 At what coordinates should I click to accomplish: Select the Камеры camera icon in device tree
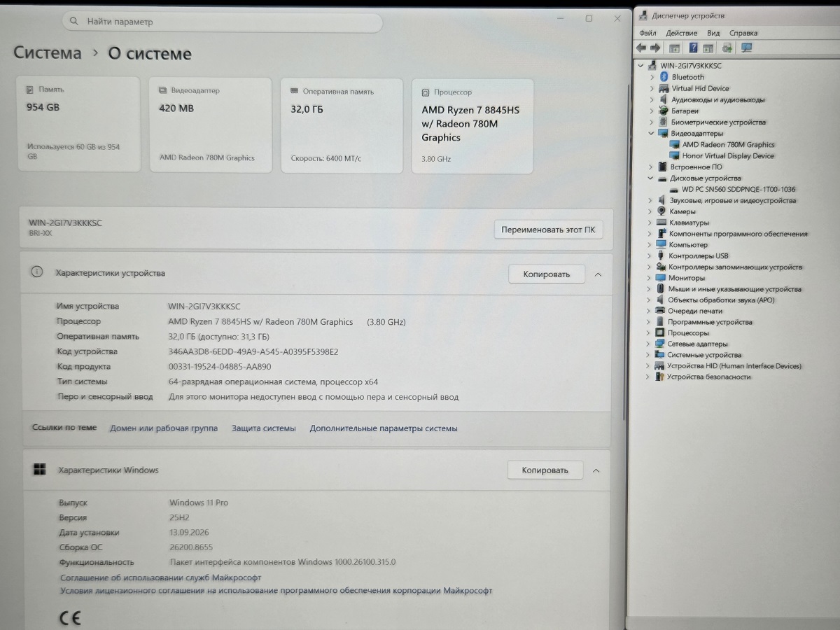coord(661,211)
